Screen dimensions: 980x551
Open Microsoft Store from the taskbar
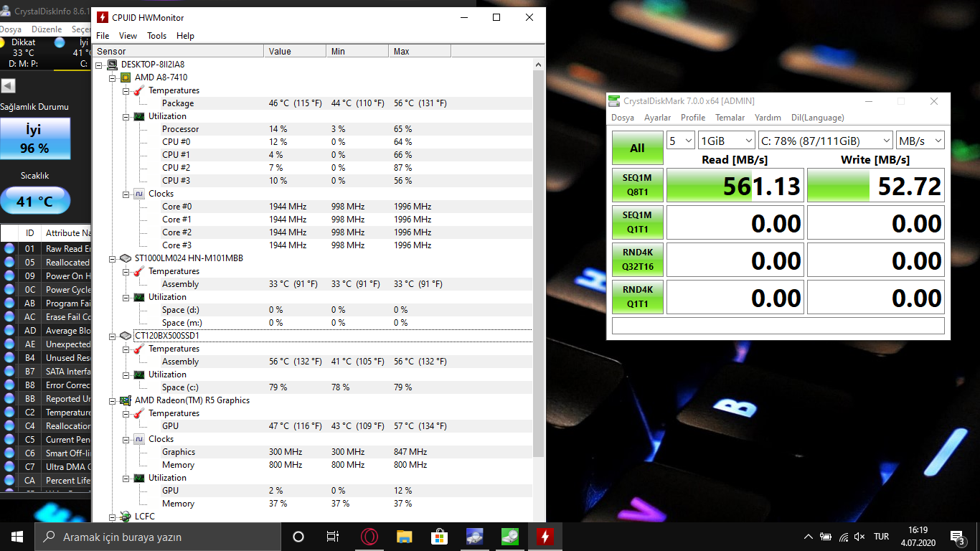[440, 537]
